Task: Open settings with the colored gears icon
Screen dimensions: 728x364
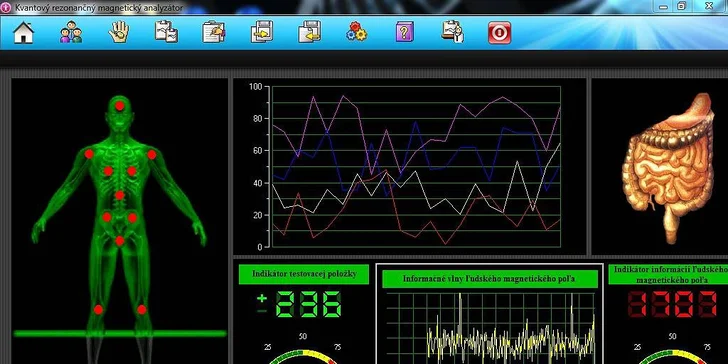Action: point(357,32)
